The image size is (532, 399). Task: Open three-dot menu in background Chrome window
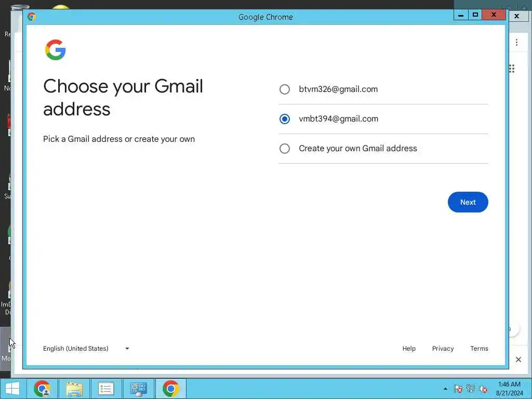click(x=516, y=43)
